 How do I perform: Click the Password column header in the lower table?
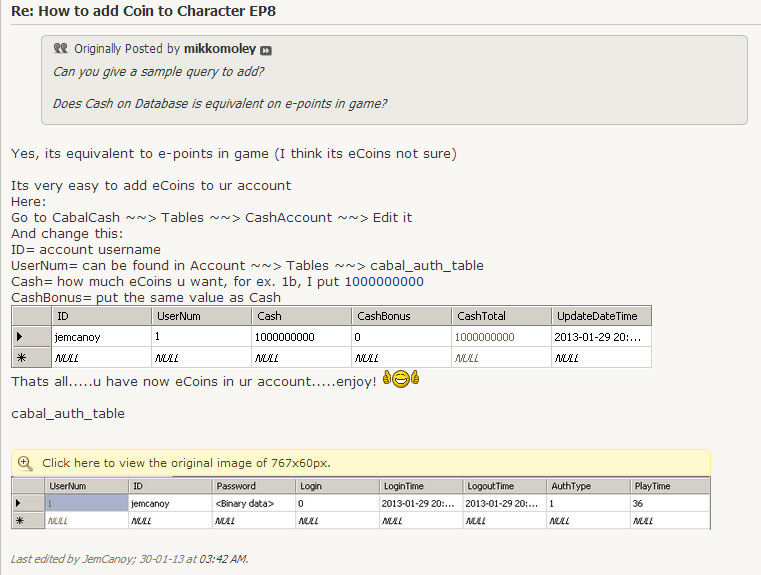pos(252,486)
